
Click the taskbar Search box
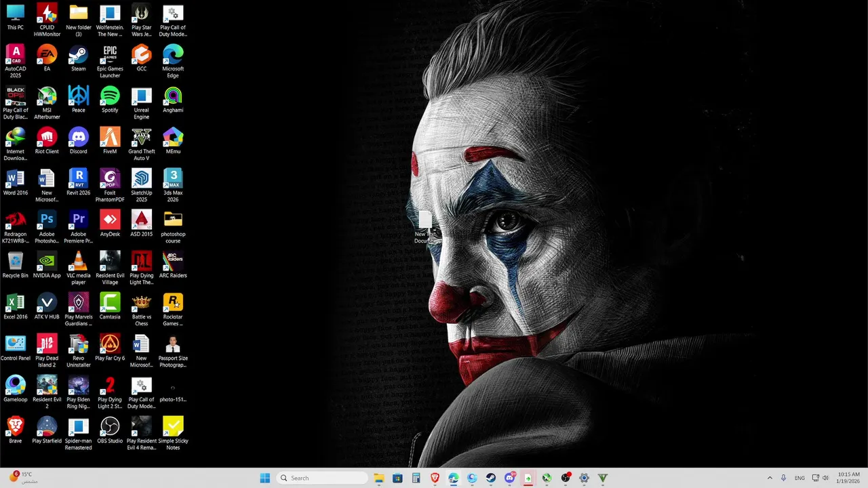tap(322, 478)
